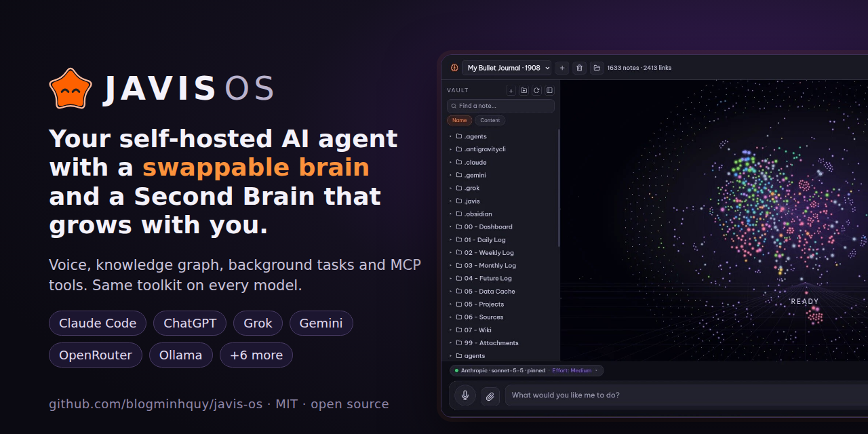Click the trash icon to delete the vault
This screenshot has width=868, height=434.
point(579,68)
